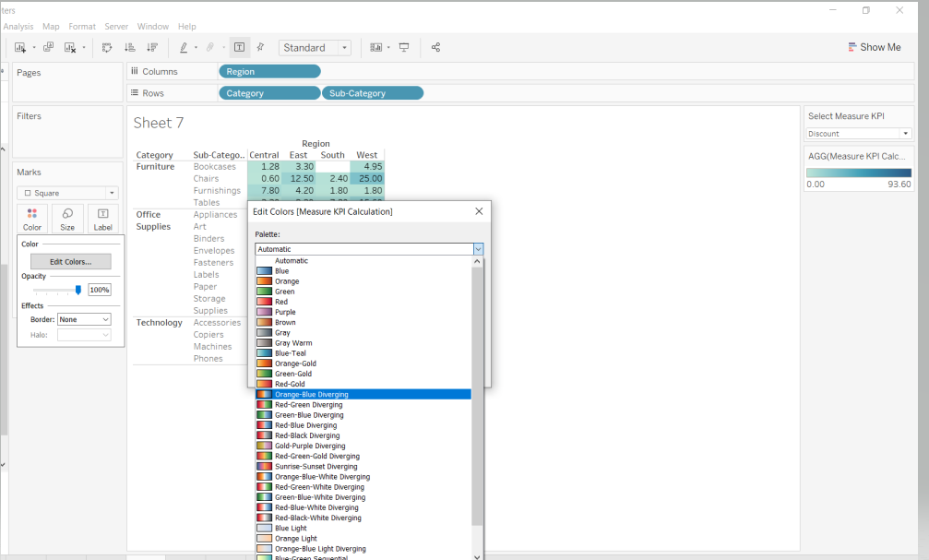Collapse the Palette dropdown arrow

(x=478, y=249)
